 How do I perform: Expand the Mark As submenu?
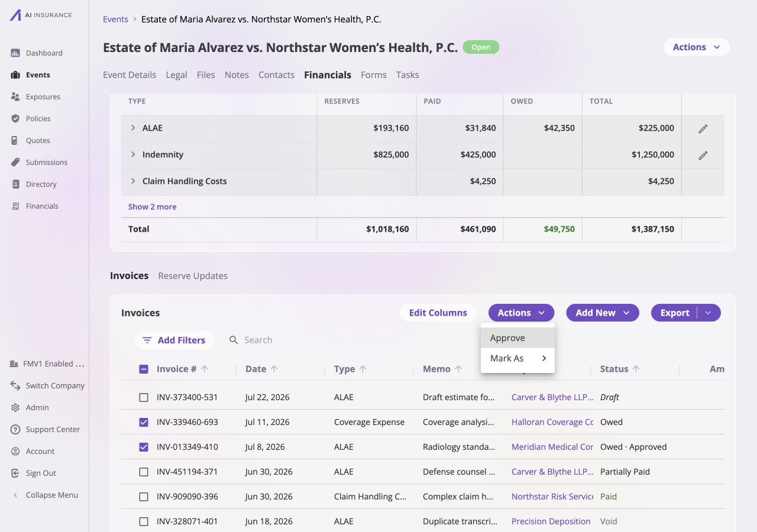(518, 358)
